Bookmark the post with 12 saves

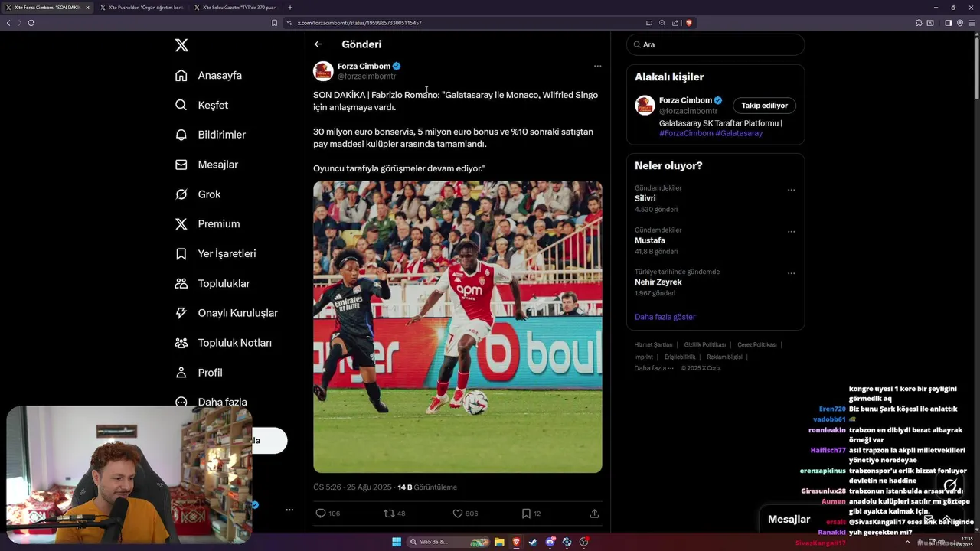coord(526,514)
